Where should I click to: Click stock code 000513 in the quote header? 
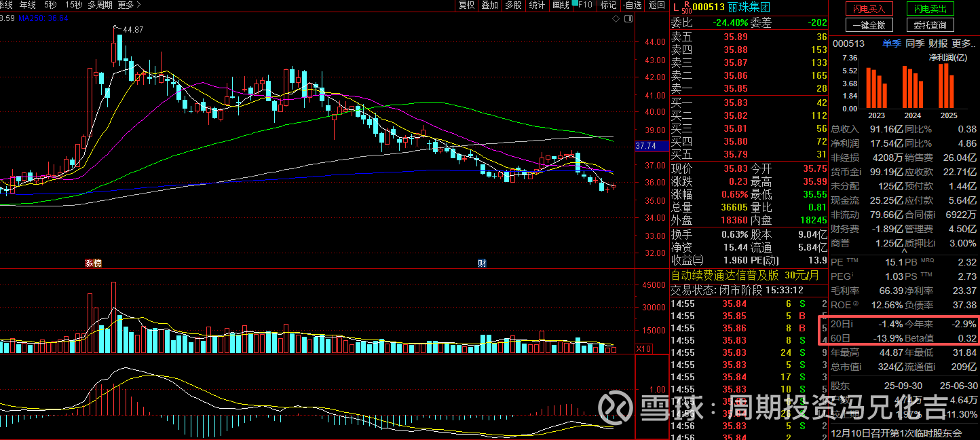(708, 7)
